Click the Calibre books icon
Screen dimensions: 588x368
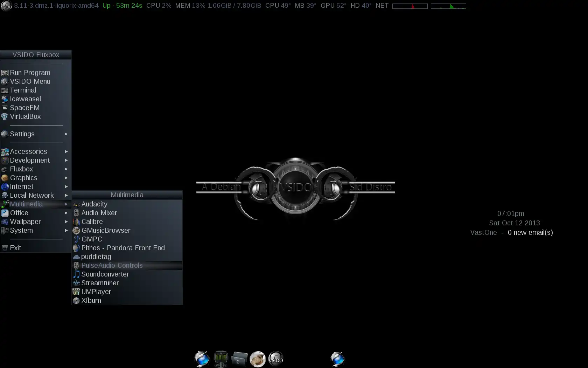pos(76,222)
